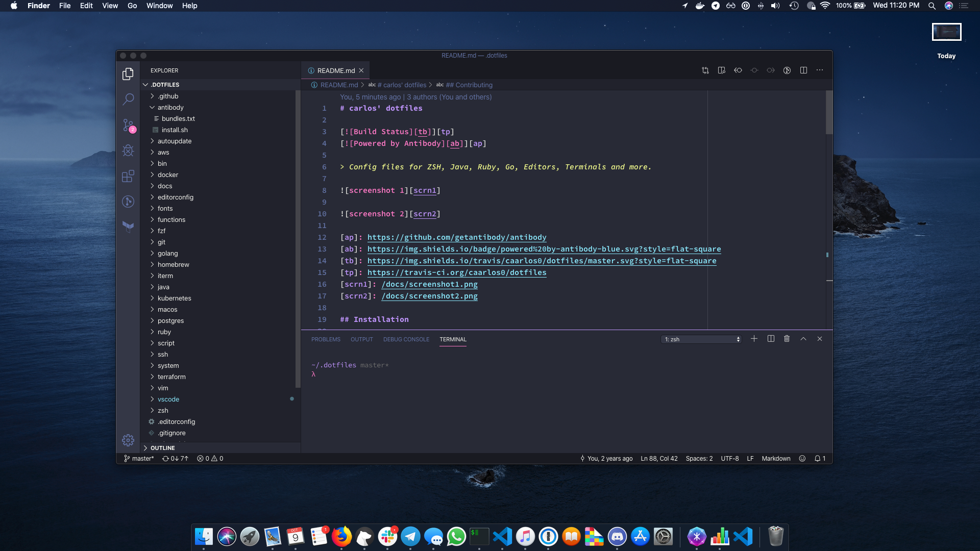The height and width of the screenshot is (551, 980).
Task: Launch Firefox from the Dock
Action: click(x=341, y=537)
